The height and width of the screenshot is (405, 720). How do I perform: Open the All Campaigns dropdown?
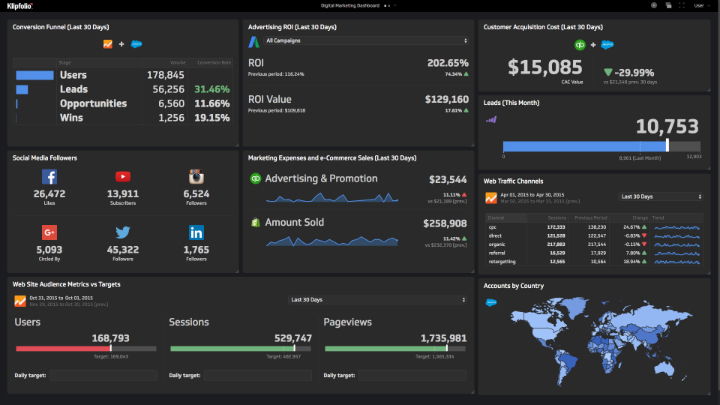[x=366, y=41]
